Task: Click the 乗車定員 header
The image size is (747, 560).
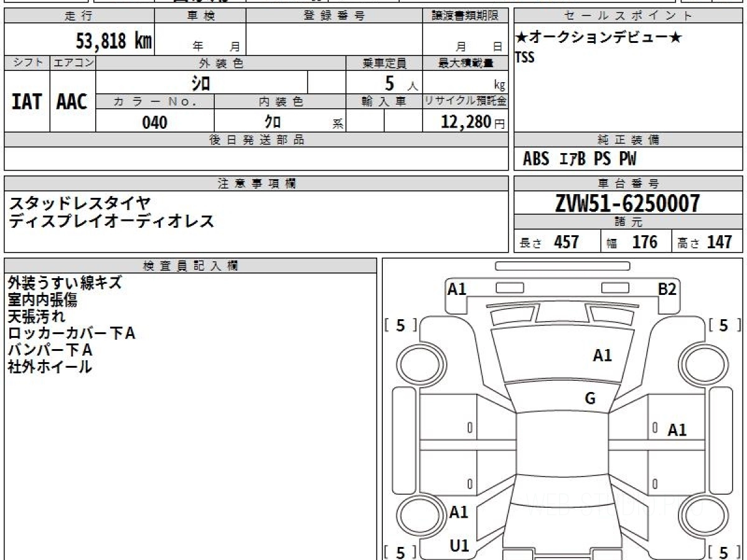Action: pyautogui.click(x=384, y=63)
